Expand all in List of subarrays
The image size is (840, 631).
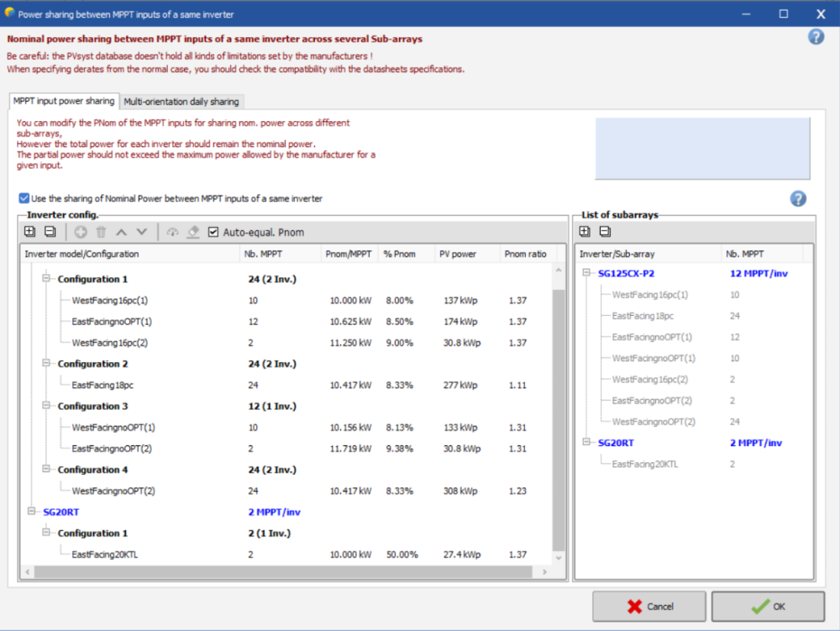pyautogui.click(x=585, y=232)
